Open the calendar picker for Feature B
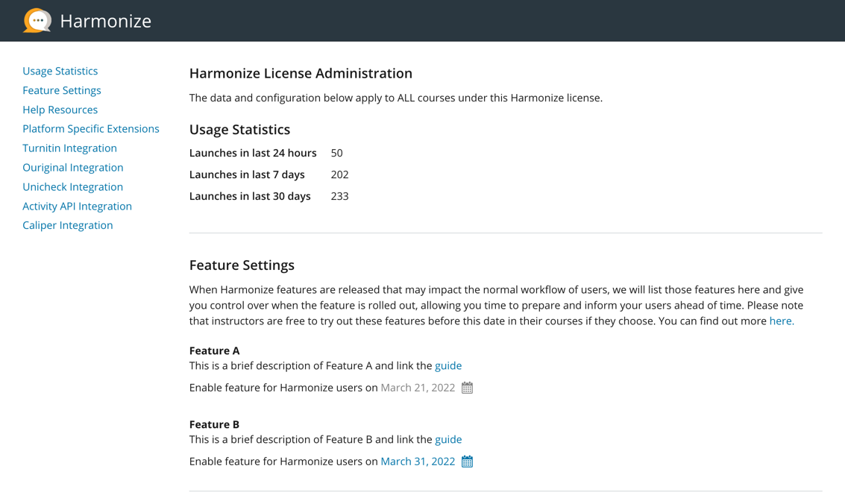Viewport: 845px width, 504px height. (x=467, y=462)
